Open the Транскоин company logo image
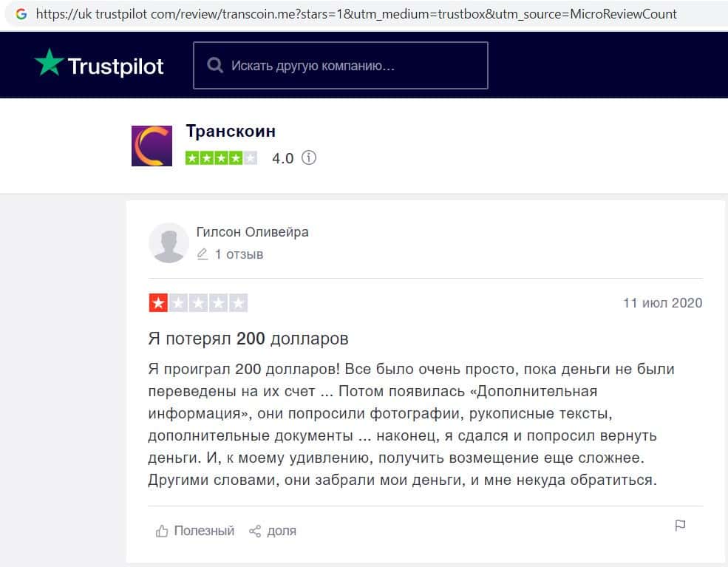Screen dimensions: 728x567 click(x=152, y=146)
